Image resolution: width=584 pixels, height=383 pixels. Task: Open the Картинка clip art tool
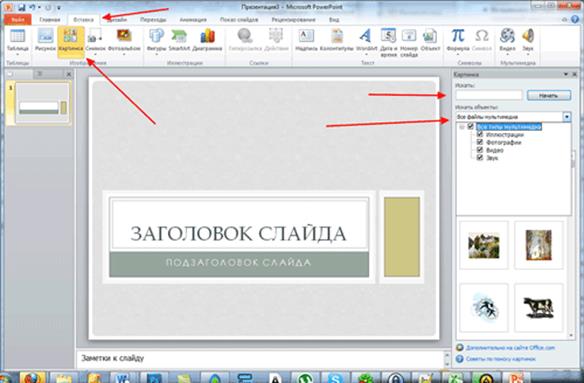pyautogui.click(x=70, y=41)
